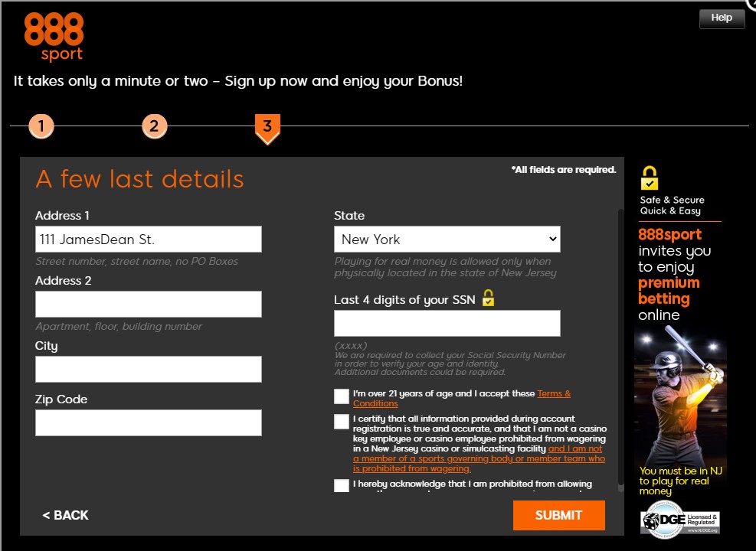The image size is (756, 551).
Task: Go back with the < BACK link
Action: (65, 515)
